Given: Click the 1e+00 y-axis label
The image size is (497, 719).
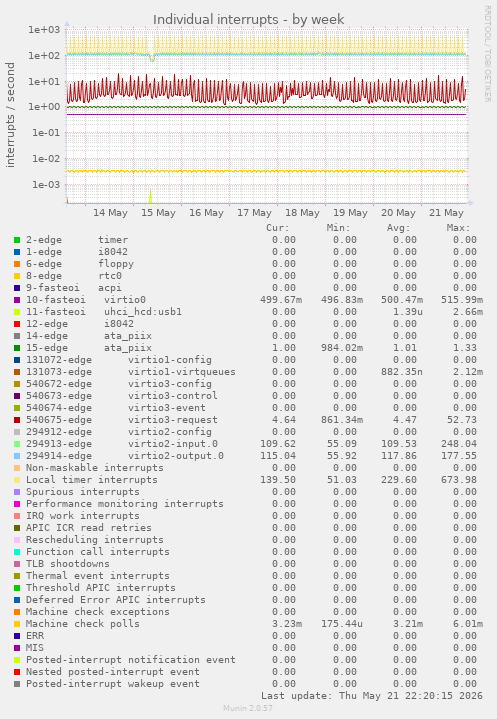Looking at the screenshot, I should pyautogui.click(x=44, y=107).
